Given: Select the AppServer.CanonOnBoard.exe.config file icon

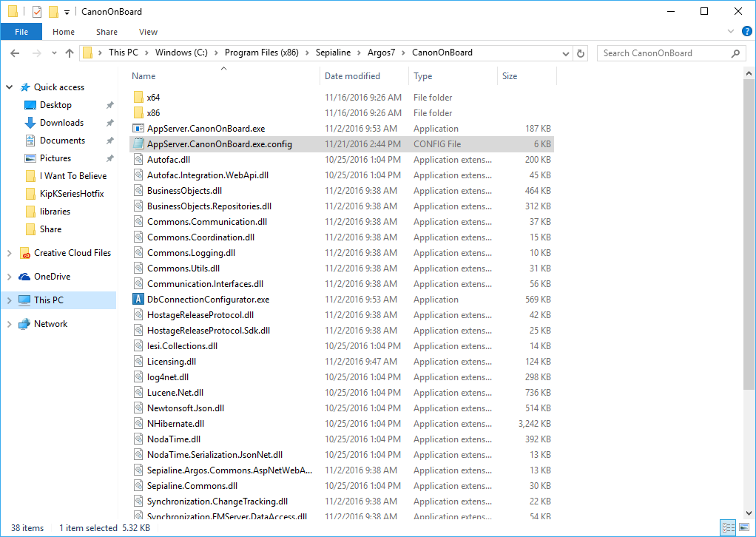Looking at the screenshot, I should 138,144.
